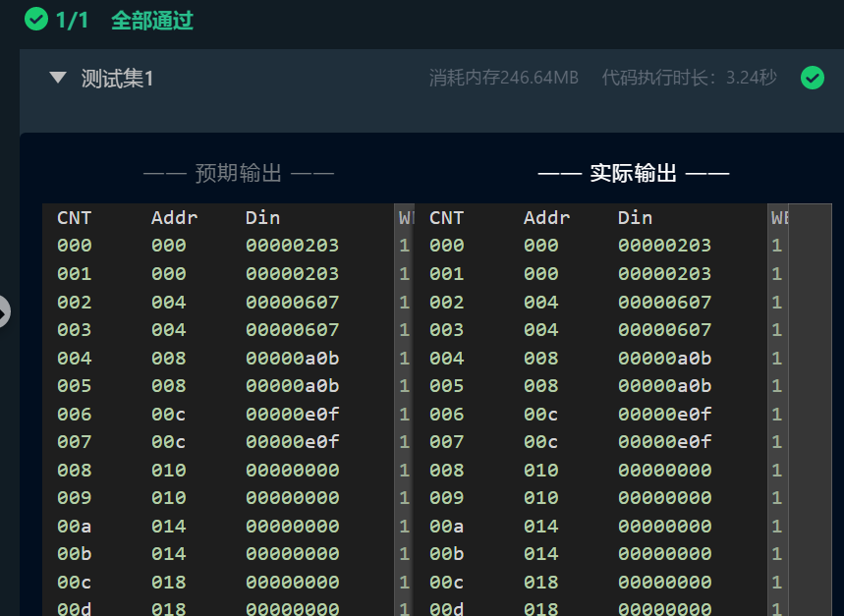This screenshot has height=616, width=844.
Task: Click the WE column header in actual output
Action: [777, 217]
